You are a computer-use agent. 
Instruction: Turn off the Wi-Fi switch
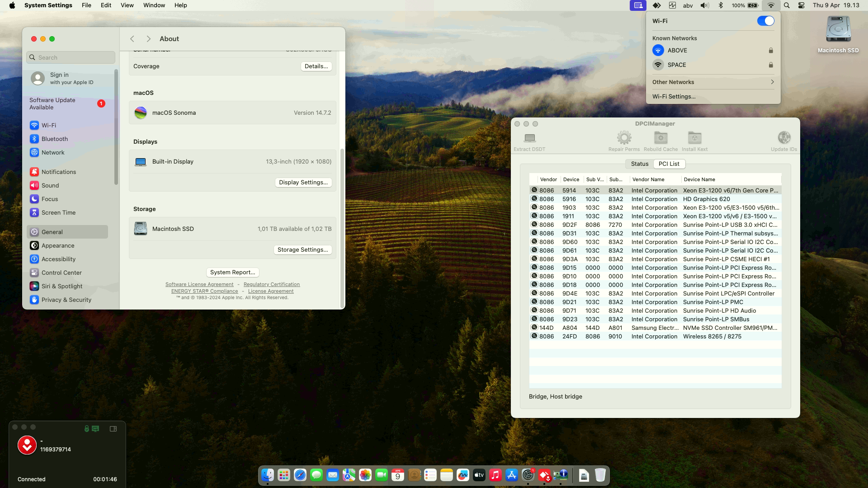click(765, 21)
